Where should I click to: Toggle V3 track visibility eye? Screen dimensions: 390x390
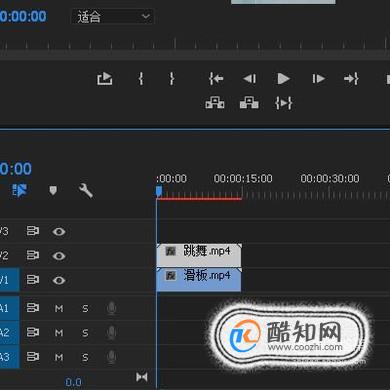pos(59,232)
